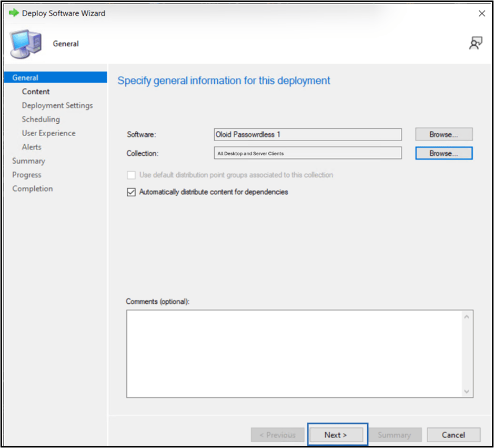Open the Content wizard step
This screenshot has height=448, width=494.
36,92
